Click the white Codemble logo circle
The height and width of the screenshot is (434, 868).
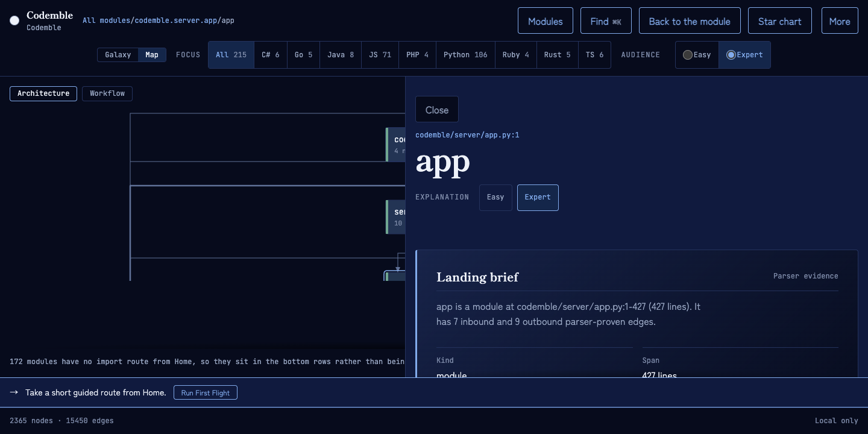pyautogui.click(x=14, y=21)
